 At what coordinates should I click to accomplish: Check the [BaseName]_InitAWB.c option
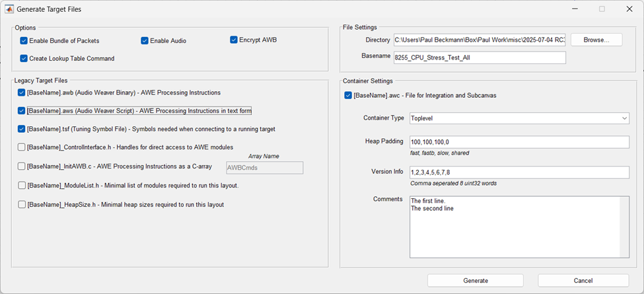coord(22,166)
